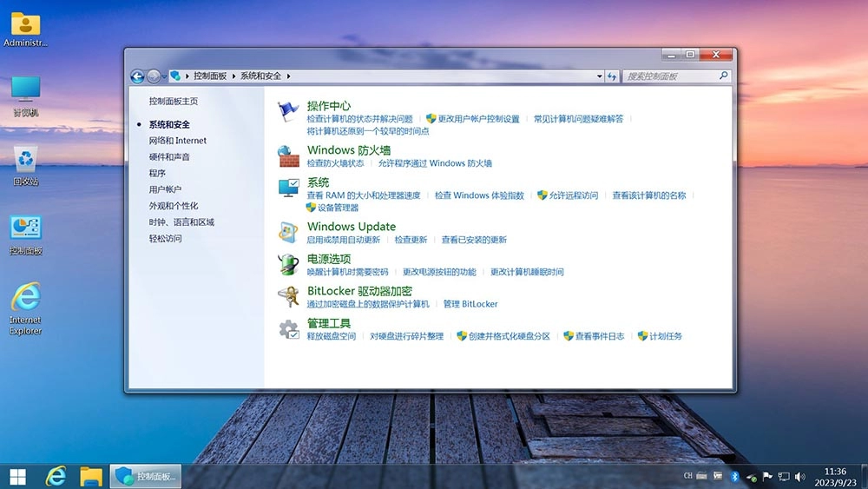Click 检查更新 link
Viewport: 868px width, 489px height.
(411, 240)
